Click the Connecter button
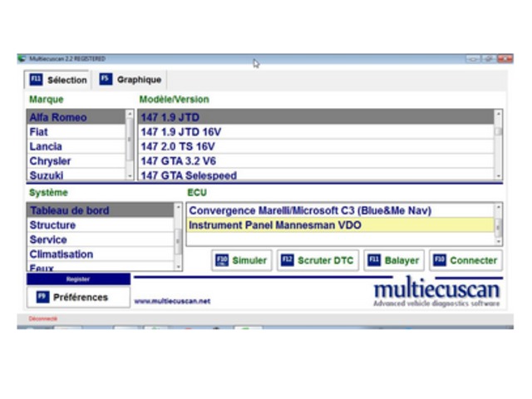 click(465, 260)
